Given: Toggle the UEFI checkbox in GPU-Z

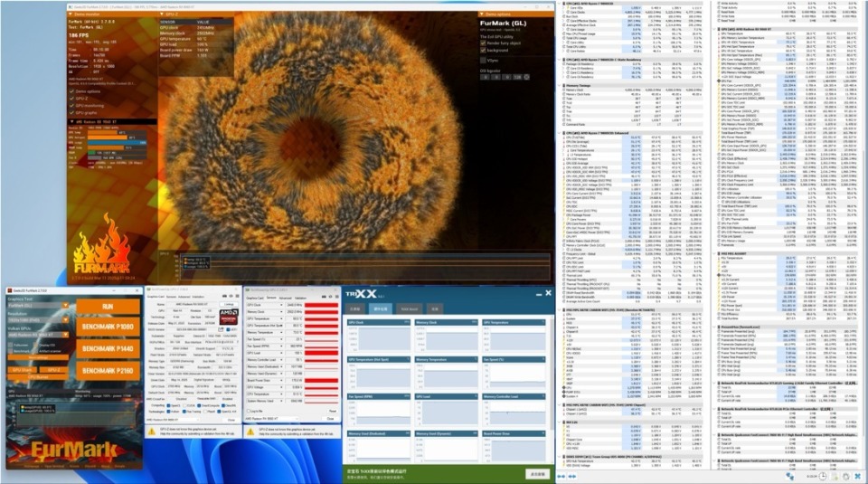Looking at the screenshot, I should 228,329.
